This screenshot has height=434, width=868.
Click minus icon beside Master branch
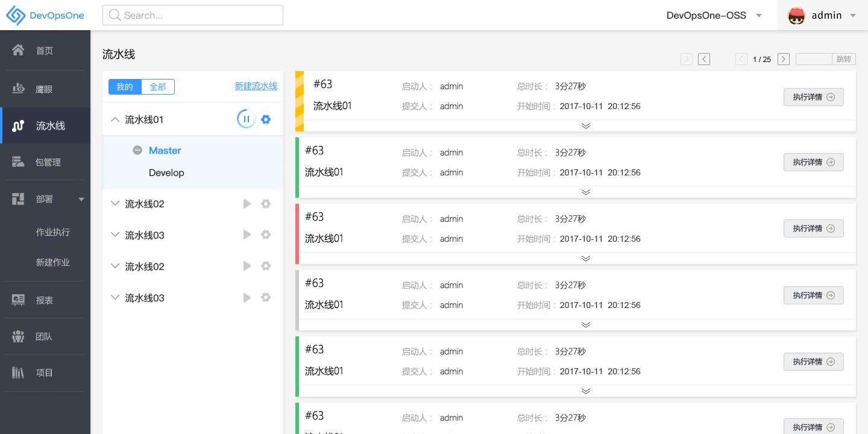[137, 151]
